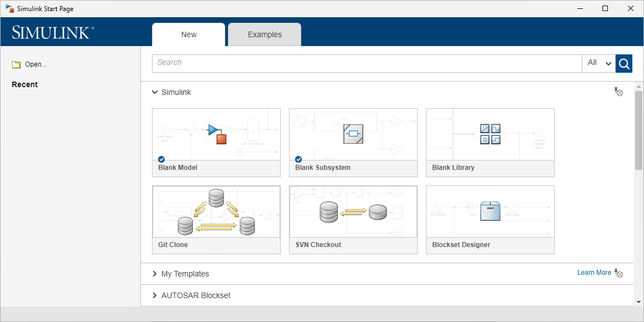
Task: Open the Blockset Designer template
Action: 490,212
